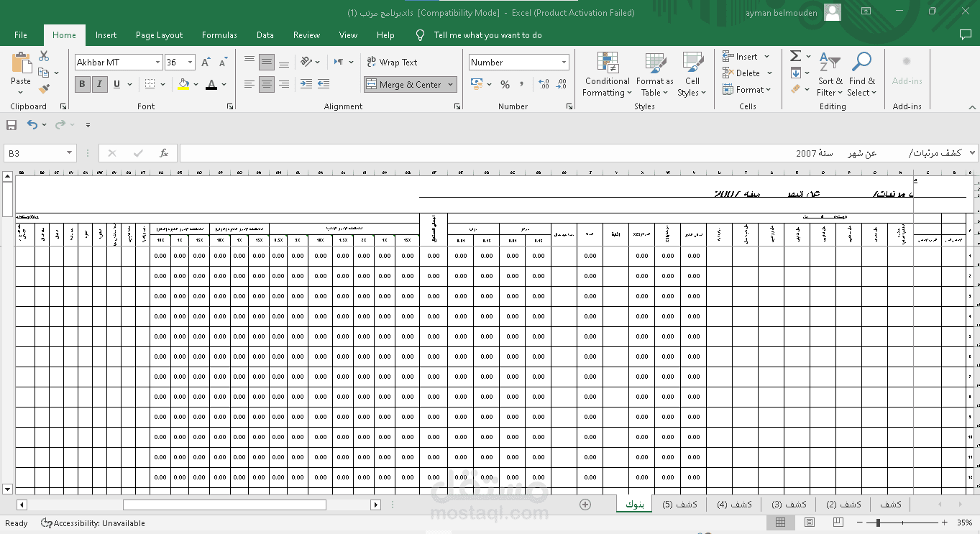Select the Italic formatting icon
980x534 pixels.
99,84
